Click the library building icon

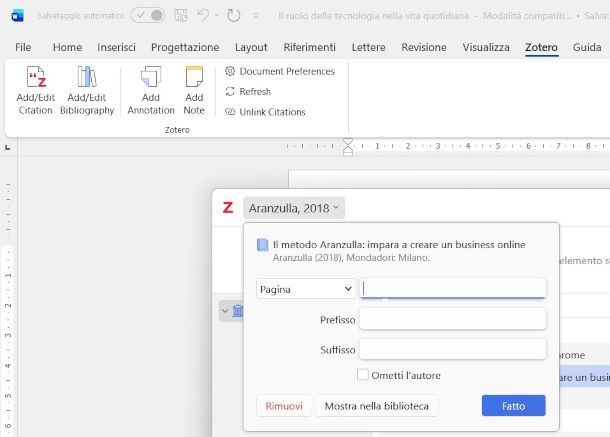[238, 311]
